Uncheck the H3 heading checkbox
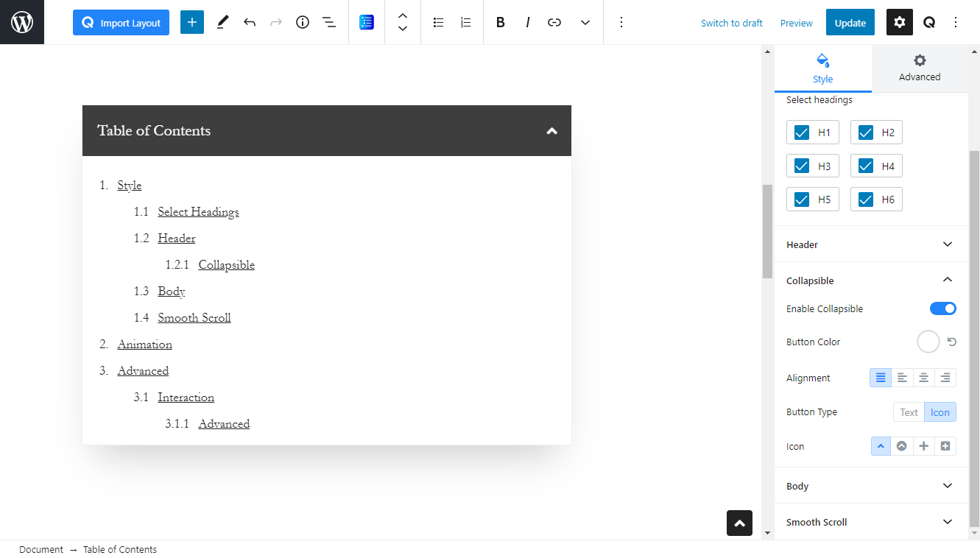The width and height of the screenshot is (980, 558). (x=802, y=166)
